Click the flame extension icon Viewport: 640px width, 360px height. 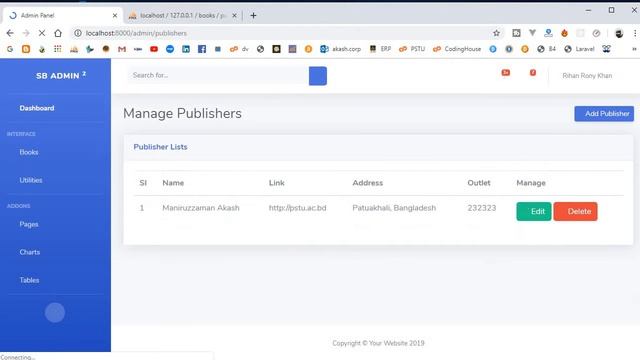(564, 33)
